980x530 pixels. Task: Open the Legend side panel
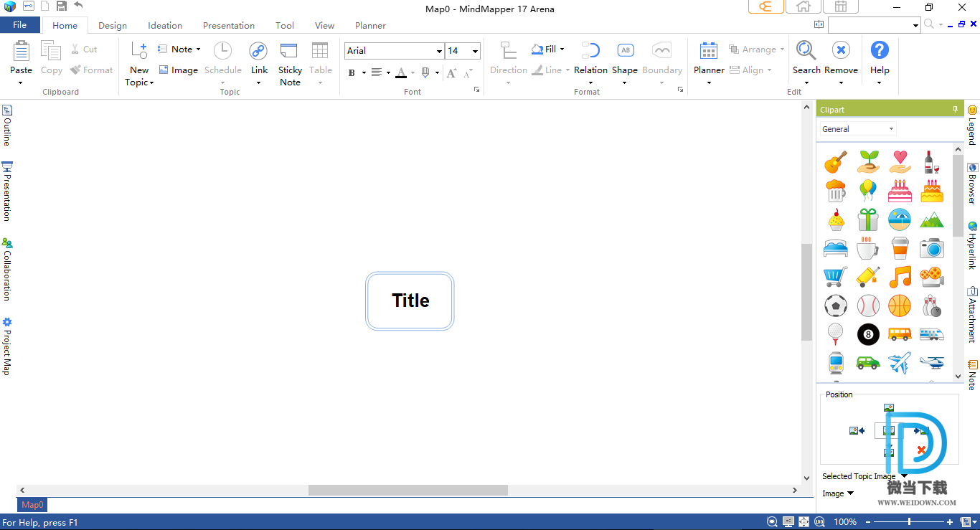pyautogui.click(x=973, y=125)
